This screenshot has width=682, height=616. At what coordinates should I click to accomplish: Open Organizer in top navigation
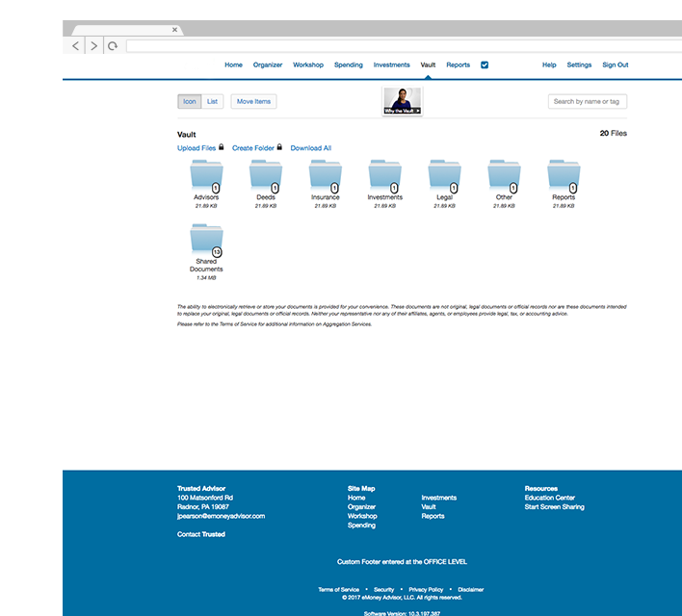(268, 64)
